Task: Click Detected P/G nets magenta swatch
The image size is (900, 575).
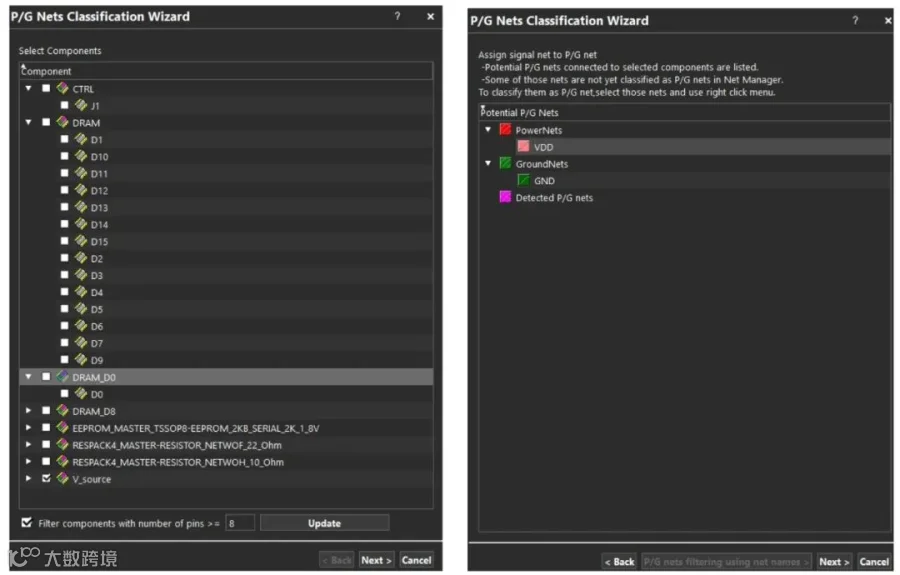Action: [x=505, y=197]
